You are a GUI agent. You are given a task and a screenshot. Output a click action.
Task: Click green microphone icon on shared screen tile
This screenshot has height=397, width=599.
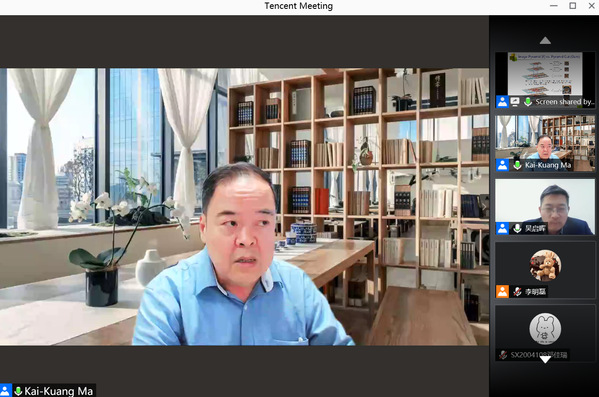click(528, 102)
